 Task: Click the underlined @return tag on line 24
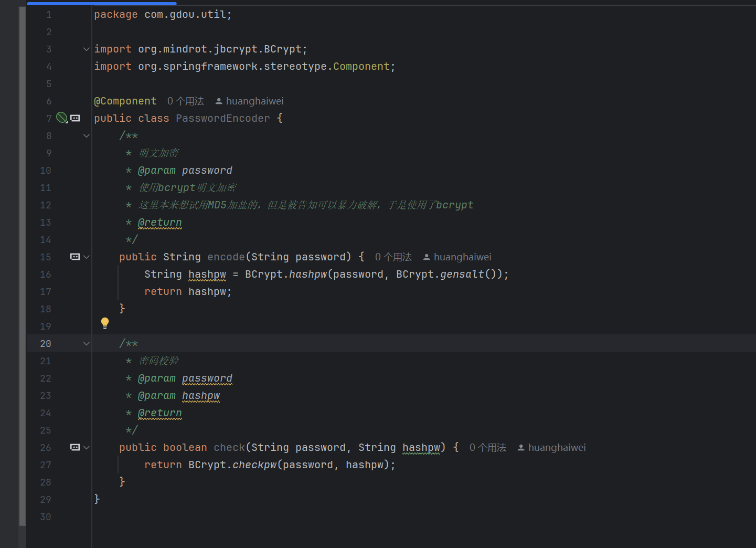[160, 413]
